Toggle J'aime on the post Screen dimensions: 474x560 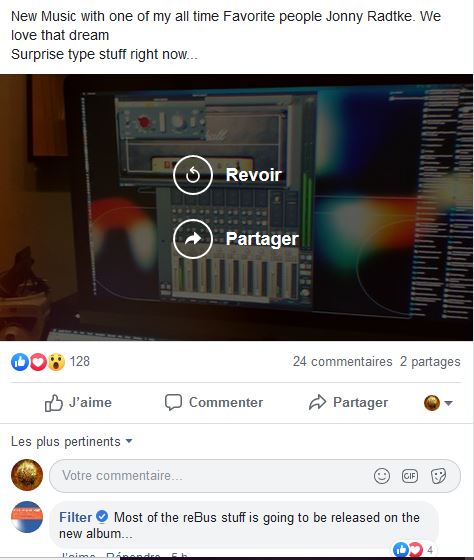[x=78, y=403]
